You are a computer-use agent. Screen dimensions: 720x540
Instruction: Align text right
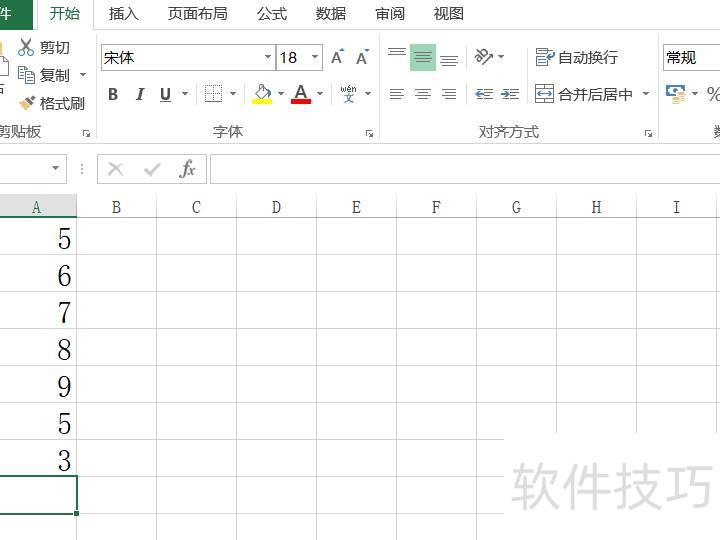point(449,94)
